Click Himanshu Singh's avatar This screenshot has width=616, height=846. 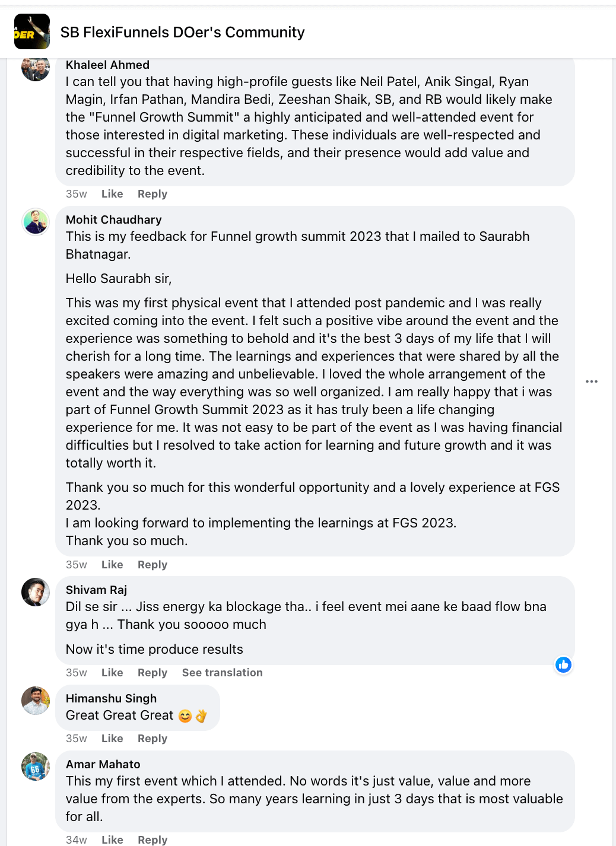point(36,701)
